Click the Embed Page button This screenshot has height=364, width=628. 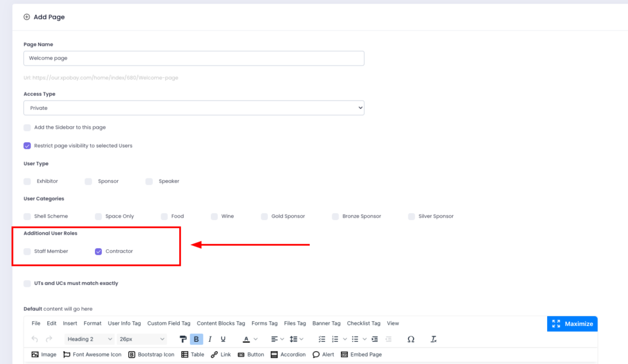(361, 354)
